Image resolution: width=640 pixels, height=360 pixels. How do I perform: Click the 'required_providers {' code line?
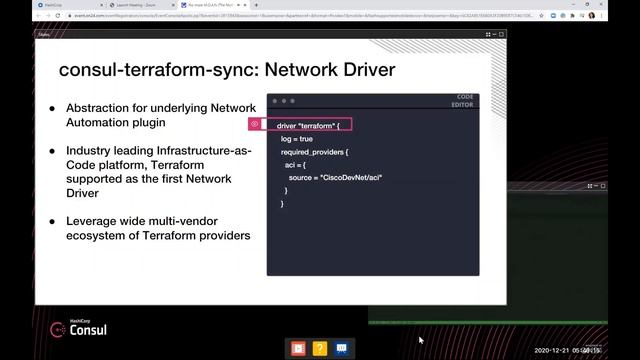314,152
